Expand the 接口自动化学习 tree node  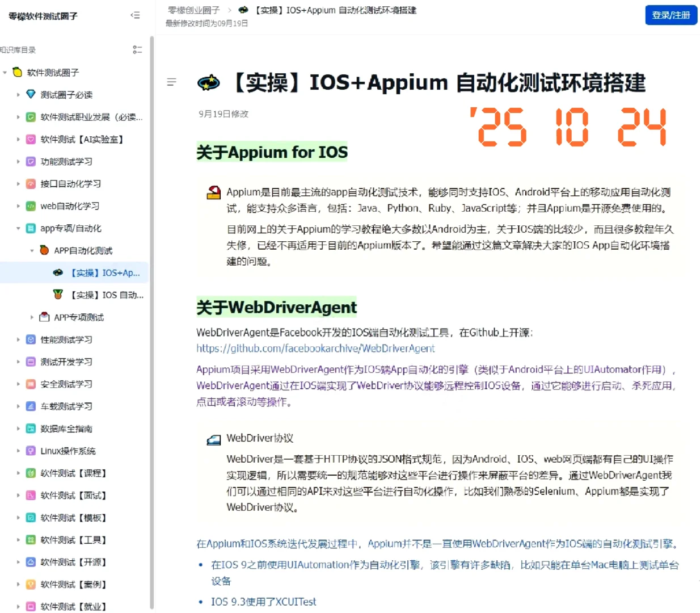[18, 184]
